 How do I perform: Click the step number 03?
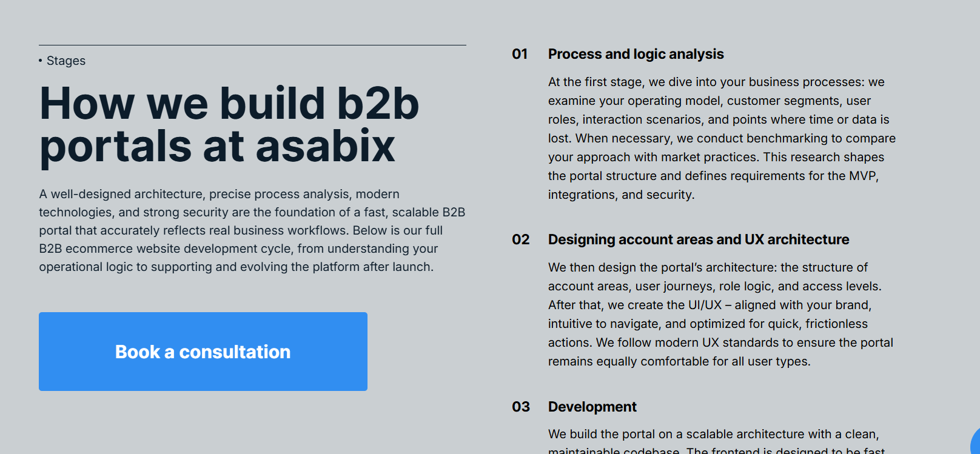point(520,407)
